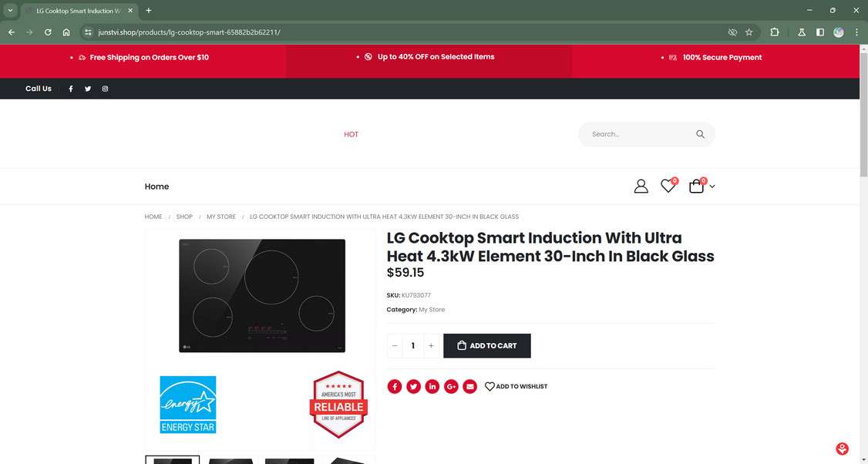Open the browser extensions puzzle icon

coord(775,32)
